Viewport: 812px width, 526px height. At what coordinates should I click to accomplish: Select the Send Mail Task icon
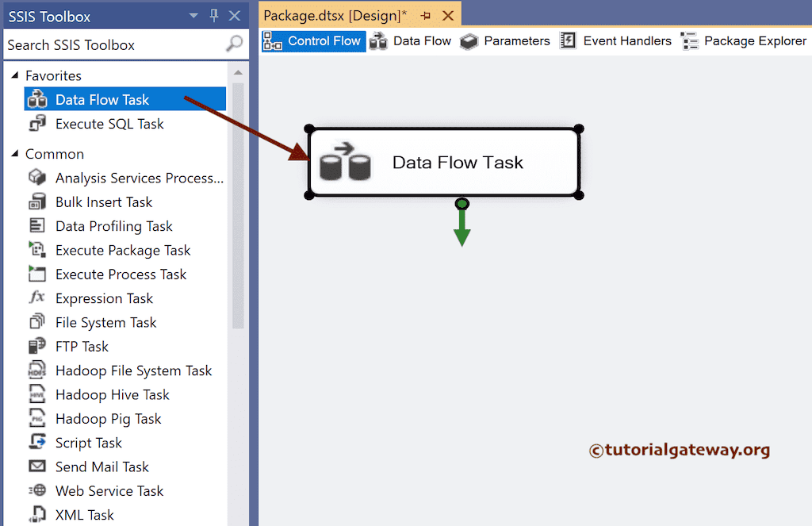point(39,466)
